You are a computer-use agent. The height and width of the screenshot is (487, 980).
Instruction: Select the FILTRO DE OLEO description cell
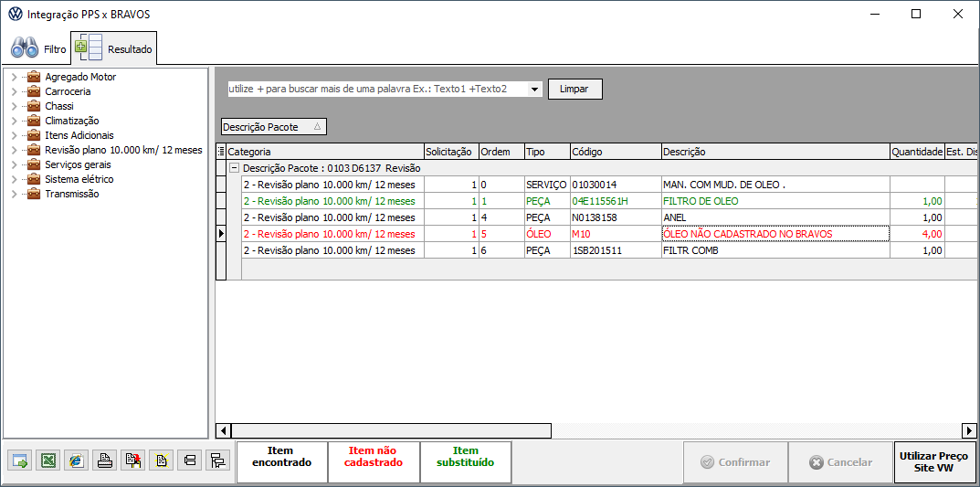(x=775, y=201)
